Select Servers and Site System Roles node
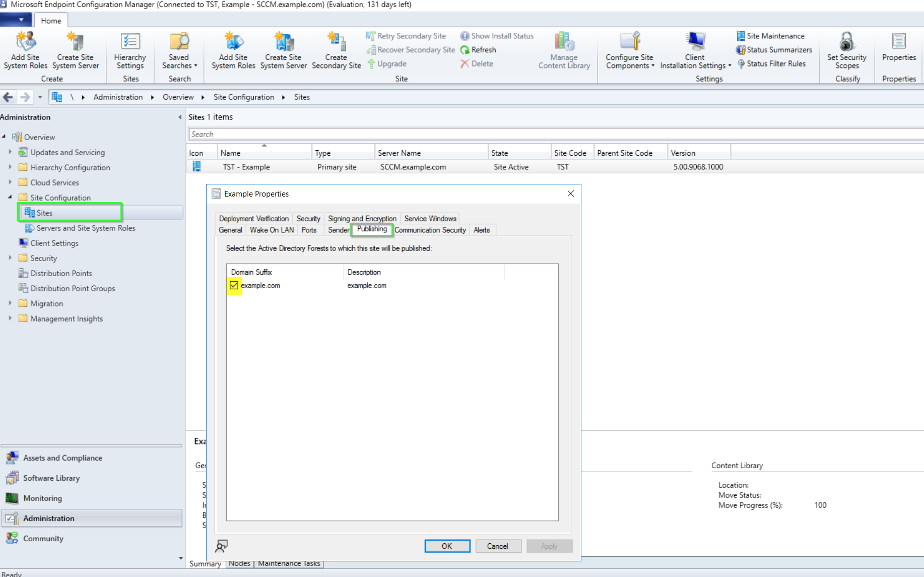Screen dimensions: 924x577 [86, 228]
